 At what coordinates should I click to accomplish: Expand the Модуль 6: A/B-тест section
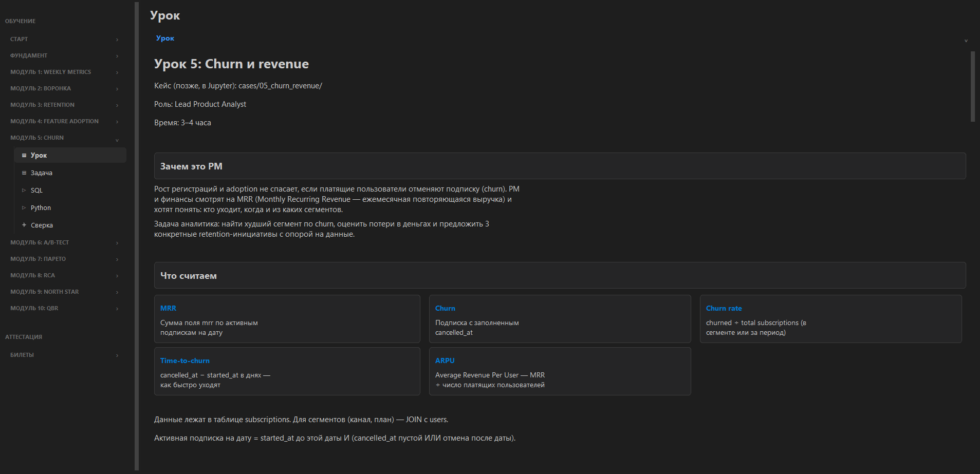117,243
